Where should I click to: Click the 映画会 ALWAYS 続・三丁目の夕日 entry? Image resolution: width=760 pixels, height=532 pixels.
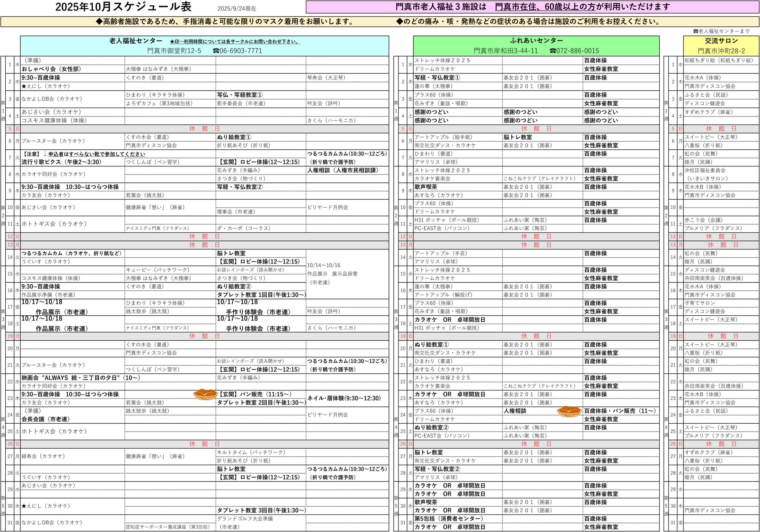tap(81, 378)
